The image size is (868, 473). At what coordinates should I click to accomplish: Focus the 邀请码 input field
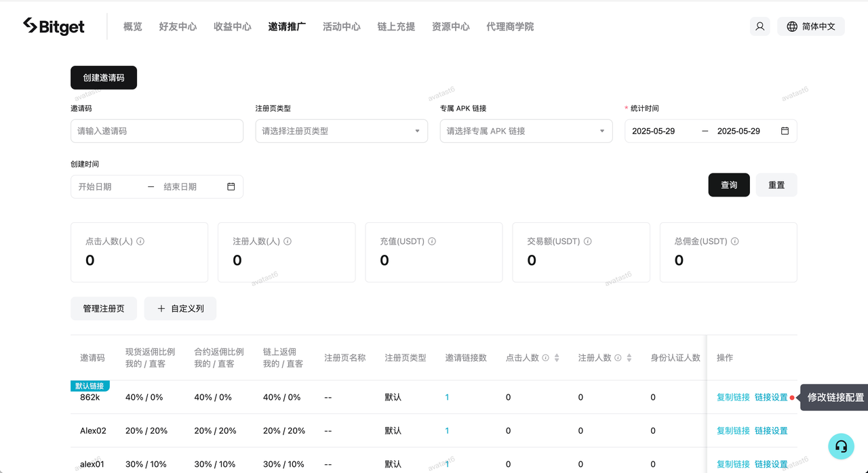pos(157,131)
